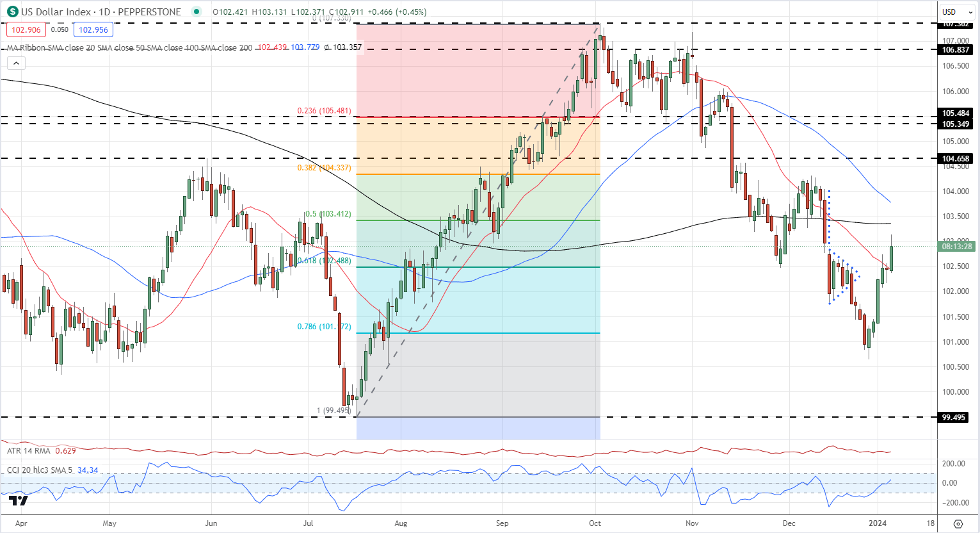Screen dimensions: 980x533
Task: Click the open value O102.421
Action: click(x=231, y=12)
